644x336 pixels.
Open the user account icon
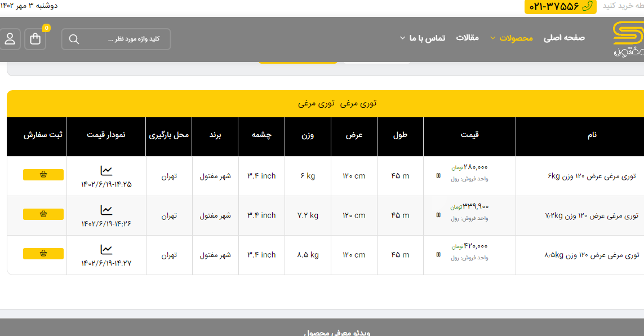10,39
